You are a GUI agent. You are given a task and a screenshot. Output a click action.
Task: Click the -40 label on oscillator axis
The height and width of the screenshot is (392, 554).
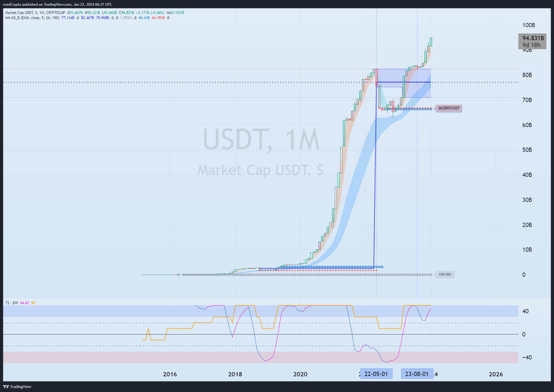click(x=527, y=357)
